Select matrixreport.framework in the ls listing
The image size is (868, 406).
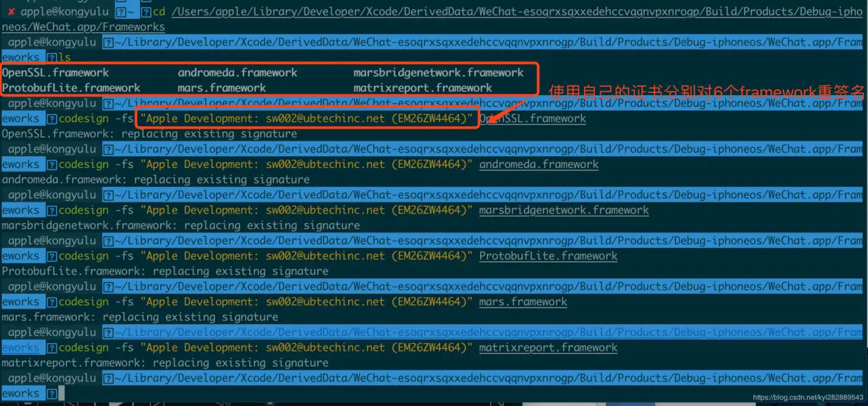tap(423, 88)
